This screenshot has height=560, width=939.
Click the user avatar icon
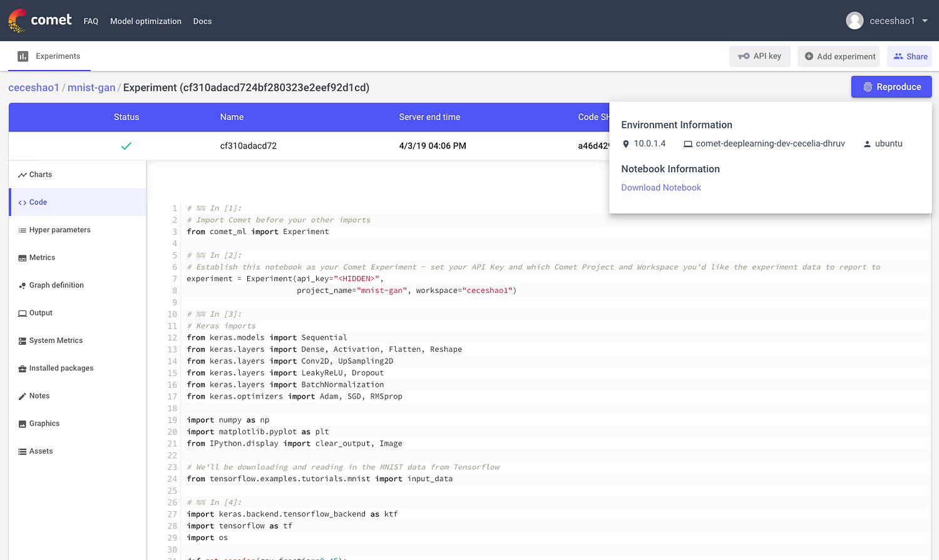coord(854,21)
